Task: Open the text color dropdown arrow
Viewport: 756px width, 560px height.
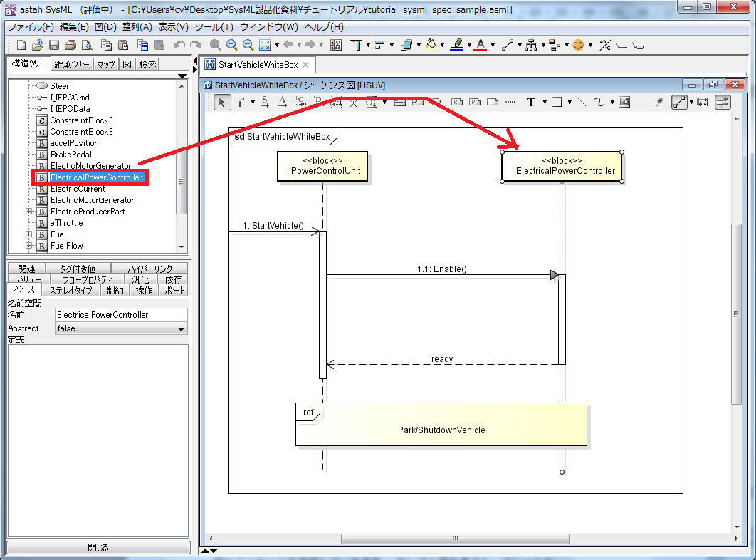Action: coord(493,45)
